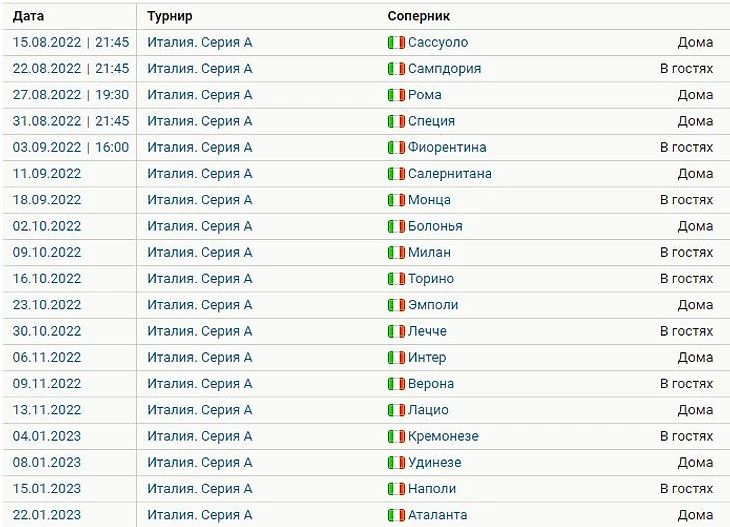
Task: Open the Специя opponent link
Action: 431,121
